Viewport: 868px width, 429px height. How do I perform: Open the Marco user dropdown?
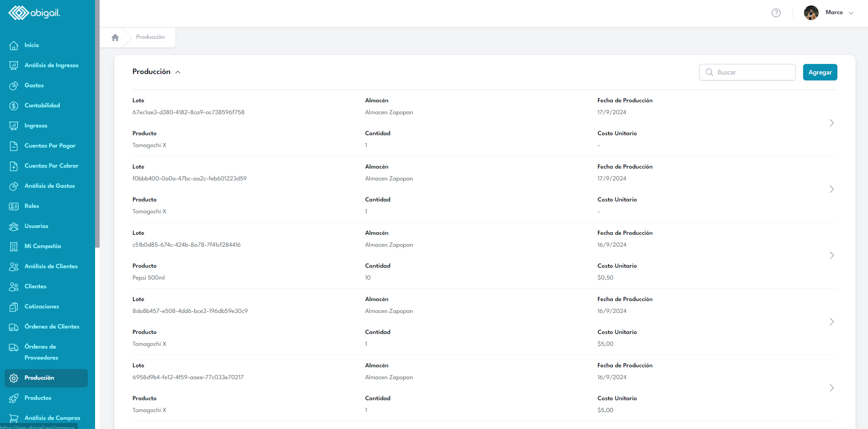click(851, 13)
